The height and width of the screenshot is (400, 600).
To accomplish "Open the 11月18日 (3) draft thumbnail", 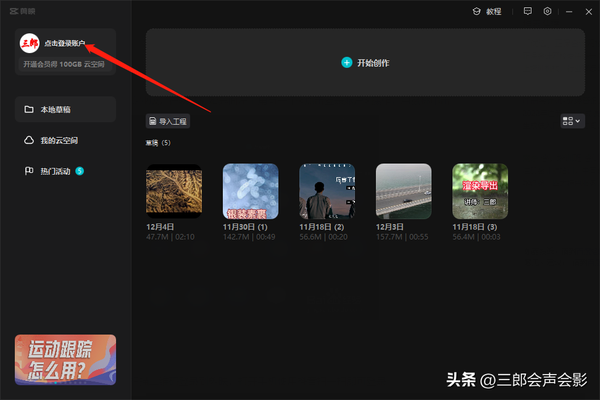I will pos(480,191).
